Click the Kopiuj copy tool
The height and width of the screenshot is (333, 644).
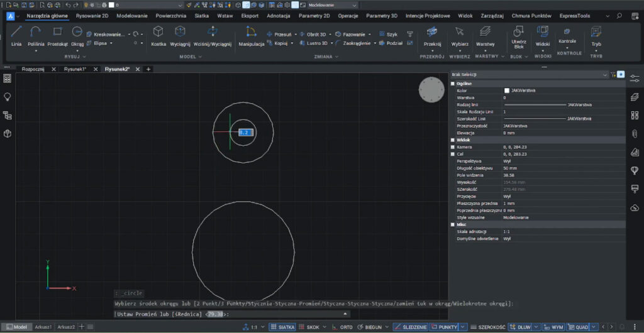tap(277, 43)
